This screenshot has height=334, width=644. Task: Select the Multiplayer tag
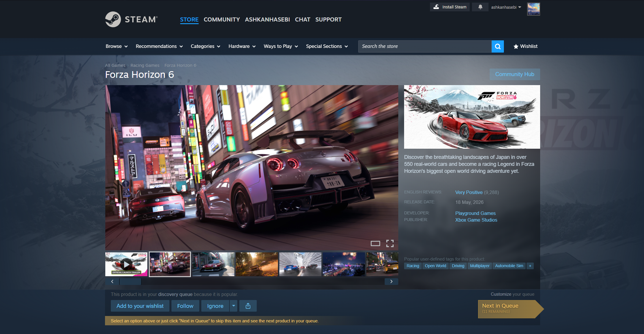coord(480,266)
